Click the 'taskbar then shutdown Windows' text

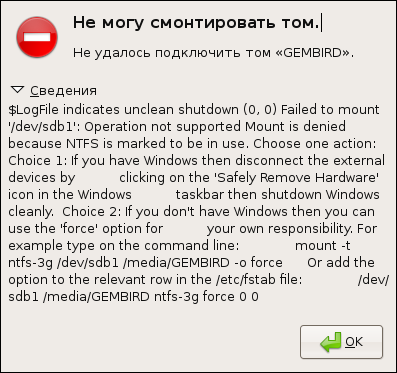[x=277, y=195]
